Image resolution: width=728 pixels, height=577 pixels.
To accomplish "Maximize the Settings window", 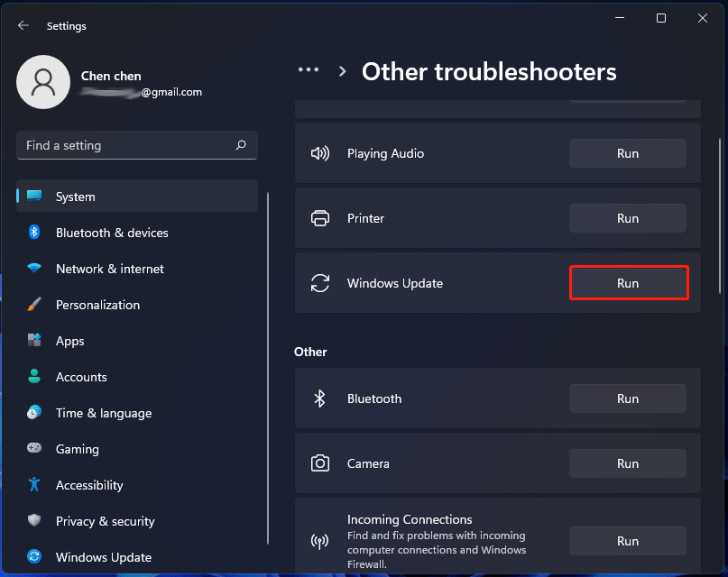I will point(661,18).
